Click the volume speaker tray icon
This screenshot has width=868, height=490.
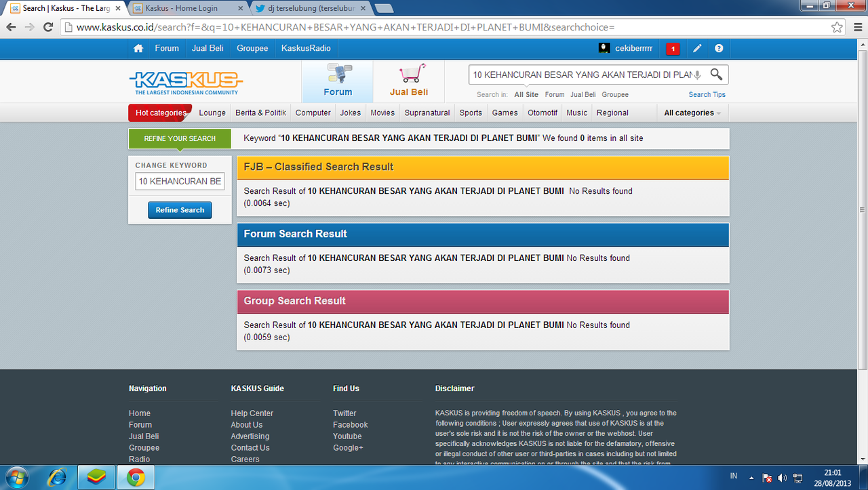pyautogui.click(x=782, y=477)
